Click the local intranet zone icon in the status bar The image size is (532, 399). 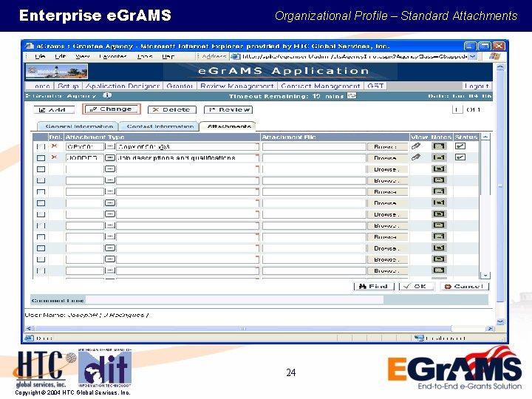(x=419, y=338)
